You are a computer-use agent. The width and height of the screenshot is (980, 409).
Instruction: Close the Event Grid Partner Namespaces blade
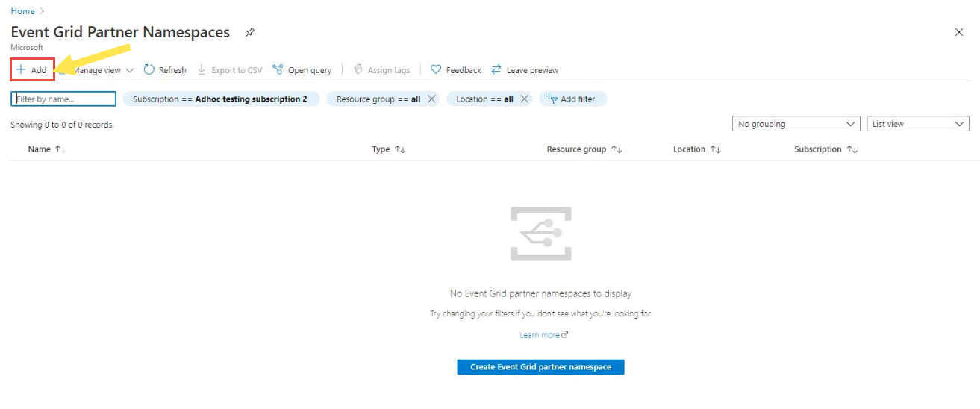click(x=959, y=32)
